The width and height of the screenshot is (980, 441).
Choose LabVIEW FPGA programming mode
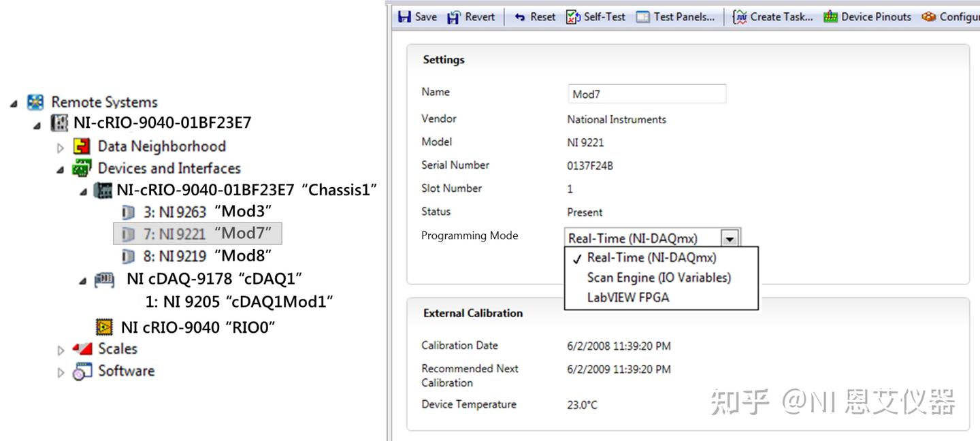[x=628, y=297]
